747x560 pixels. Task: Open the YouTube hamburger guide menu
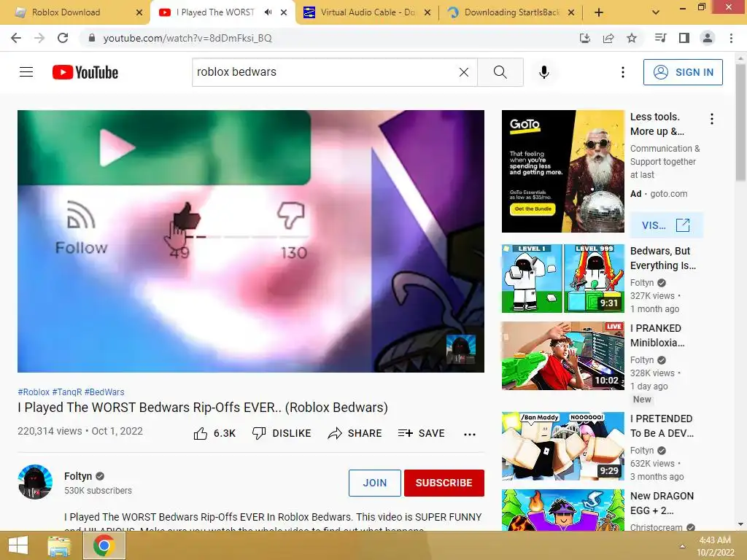tap(26, 72)
